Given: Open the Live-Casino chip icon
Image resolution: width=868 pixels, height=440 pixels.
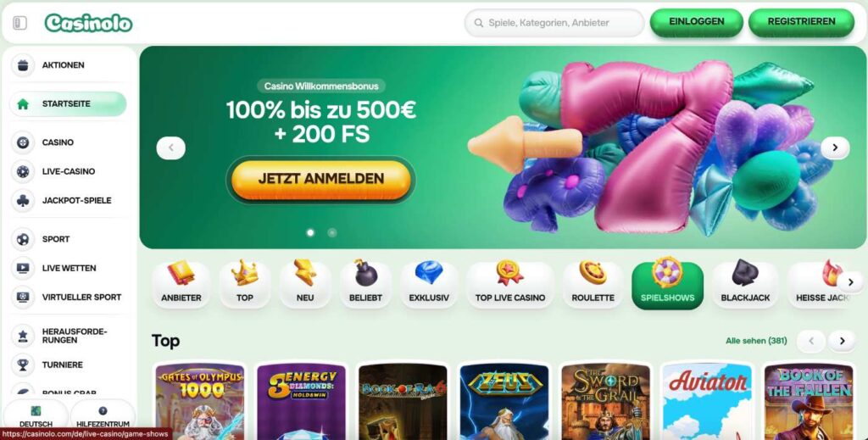Looking at the screenshot, I should 23,171.
